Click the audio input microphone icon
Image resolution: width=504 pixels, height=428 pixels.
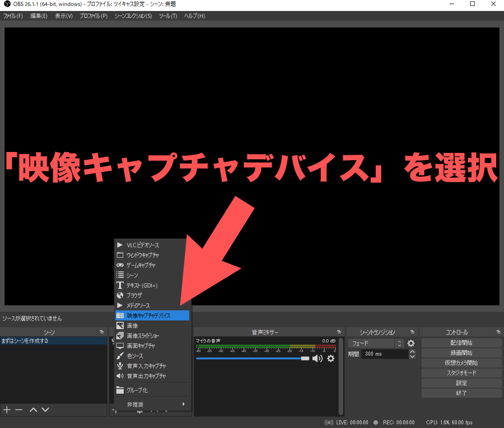pos(120,366)
